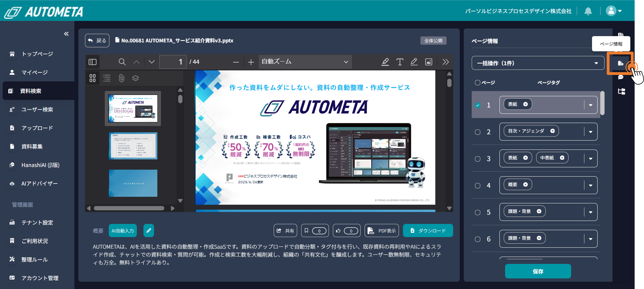
Task: Go to previous page arrow
Action: tap(136, 62)
